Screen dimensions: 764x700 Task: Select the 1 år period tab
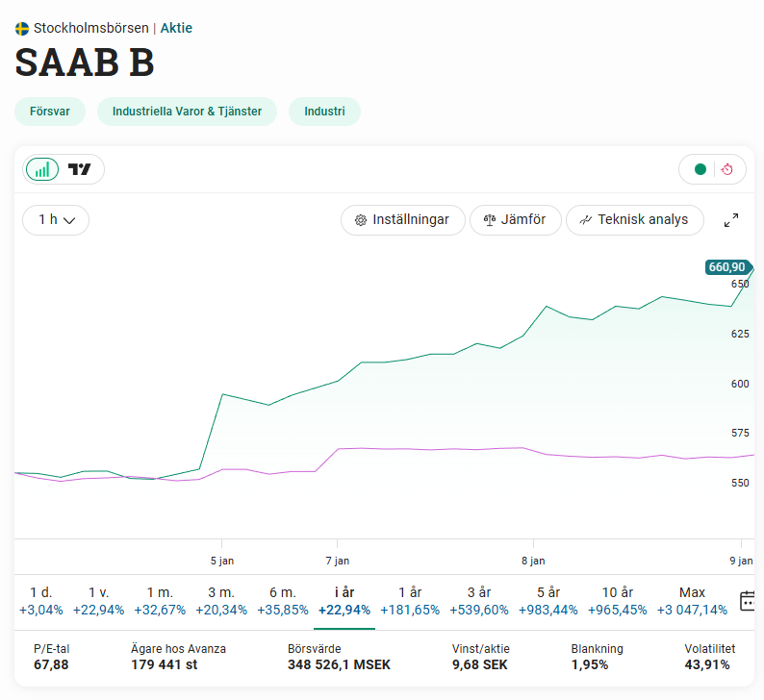click(x=410, y=601)
